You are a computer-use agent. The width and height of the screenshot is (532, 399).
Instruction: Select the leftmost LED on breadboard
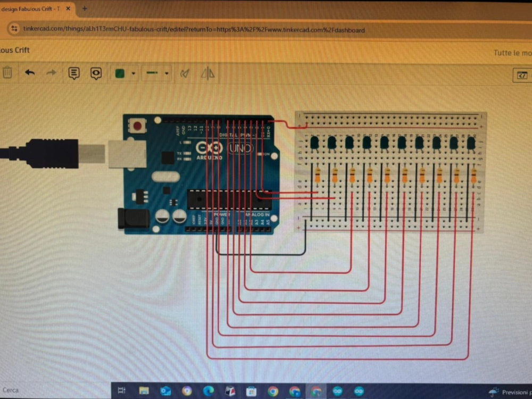pos(314,143)
